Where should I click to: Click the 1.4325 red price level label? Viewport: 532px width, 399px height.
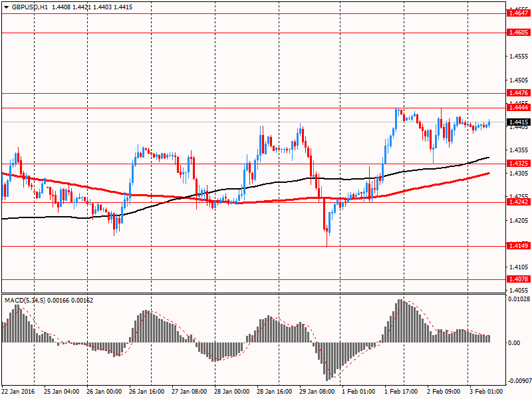(x=518, y=164)
